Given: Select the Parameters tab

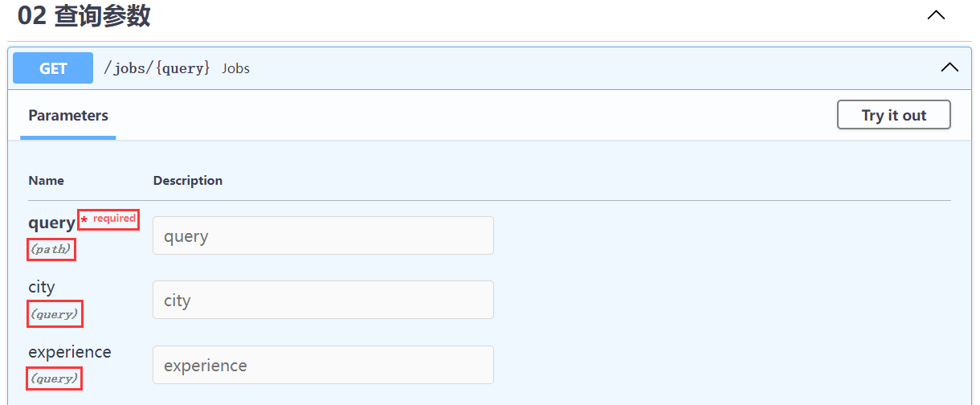Looking at the screenshot, I should click(68, 116).
